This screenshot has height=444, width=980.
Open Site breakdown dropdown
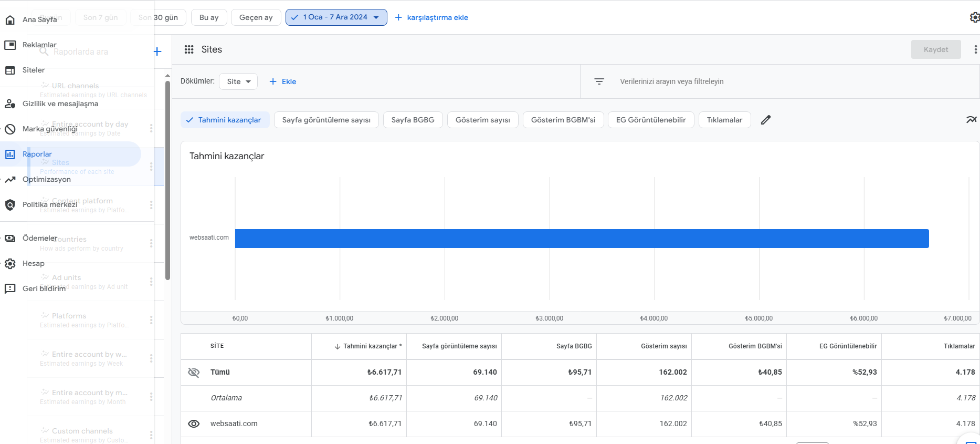click(238, 81)
